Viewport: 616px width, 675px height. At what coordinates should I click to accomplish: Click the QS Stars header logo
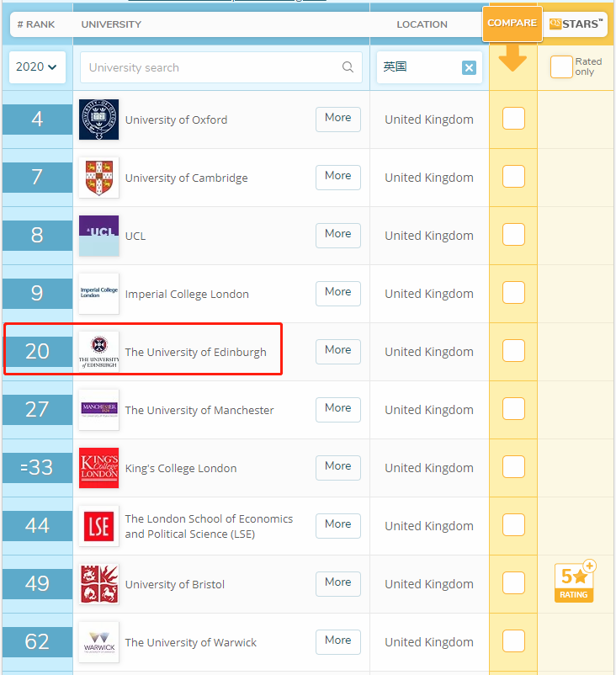point(576,24)
